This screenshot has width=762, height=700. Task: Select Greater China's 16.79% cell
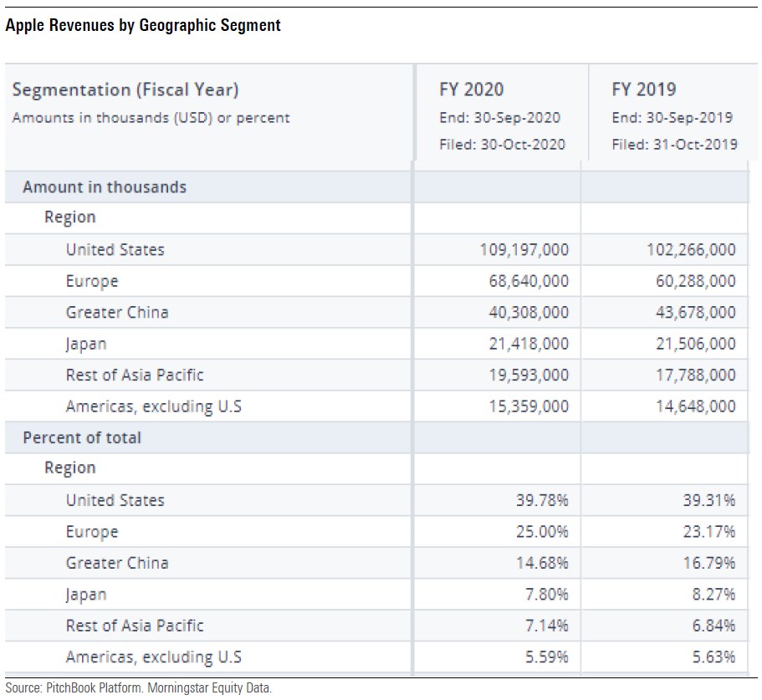pos(709,563)
